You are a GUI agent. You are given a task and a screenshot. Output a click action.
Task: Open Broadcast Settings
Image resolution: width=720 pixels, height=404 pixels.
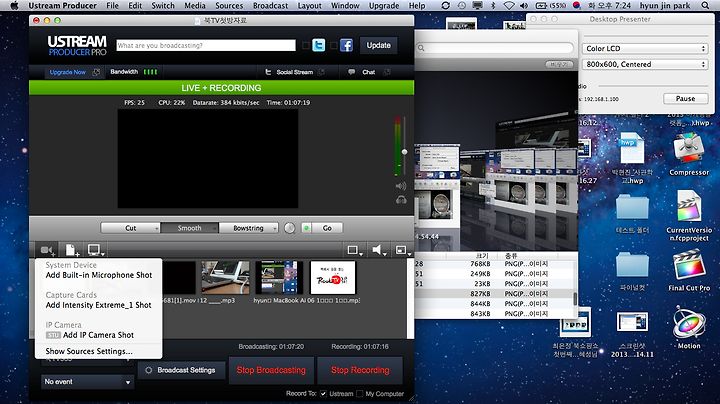pyautogui.click(x=180, y=370)
